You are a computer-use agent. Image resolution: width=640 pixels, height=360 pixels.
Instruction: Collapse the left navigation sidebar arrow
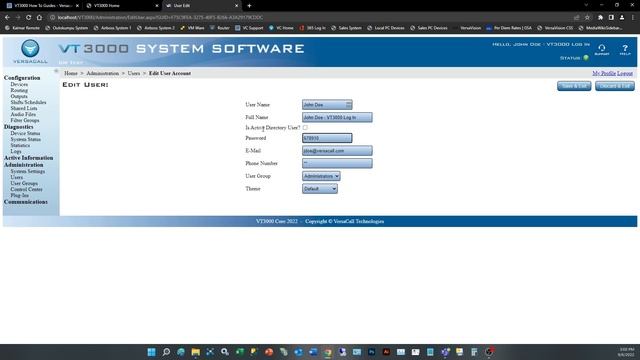coord(56,71)
